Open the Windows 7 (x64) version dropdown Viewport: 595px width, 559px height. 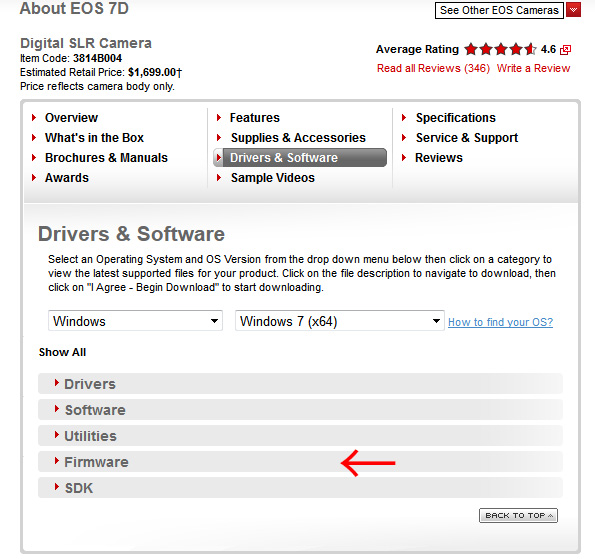point(340,321)
